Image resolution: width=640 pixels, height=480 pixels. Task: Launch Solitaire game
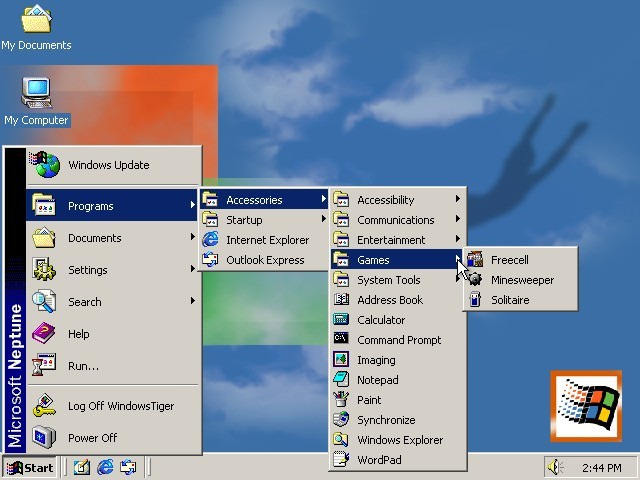520,300
